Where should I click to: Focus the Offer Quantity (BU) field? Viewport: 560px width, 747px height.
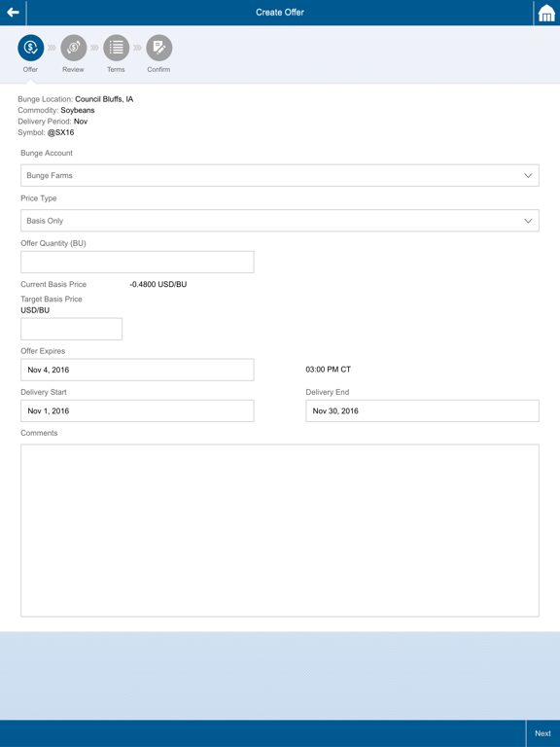point(137,262)
